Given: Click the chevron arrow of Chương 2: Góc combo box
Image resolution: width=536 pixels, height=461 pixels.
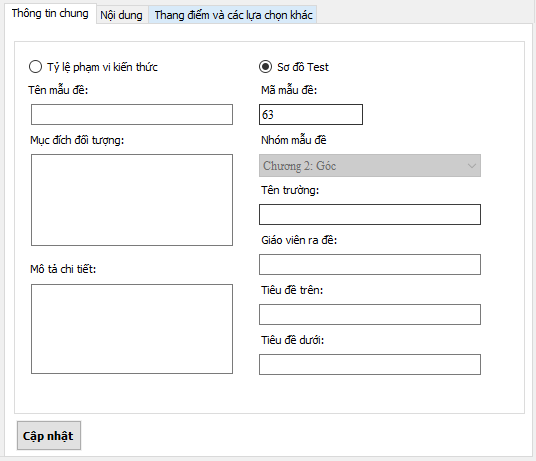Looking at the screenshot, I should 472,166.
